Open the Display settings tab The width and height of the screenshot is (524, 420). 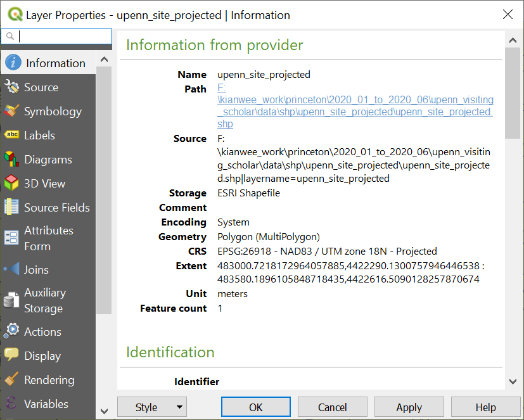pos(42,356)
